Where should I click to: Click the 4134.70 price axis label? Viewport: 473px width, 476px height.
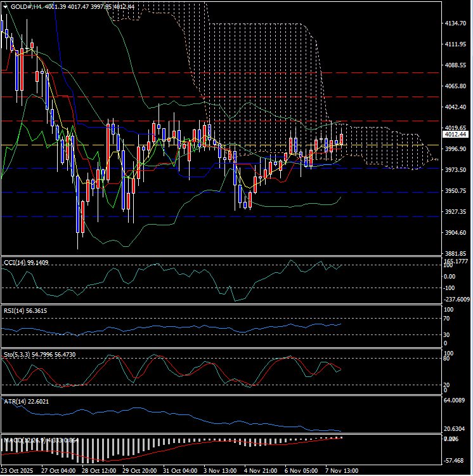pyautogui.click(x=455, y=23)
